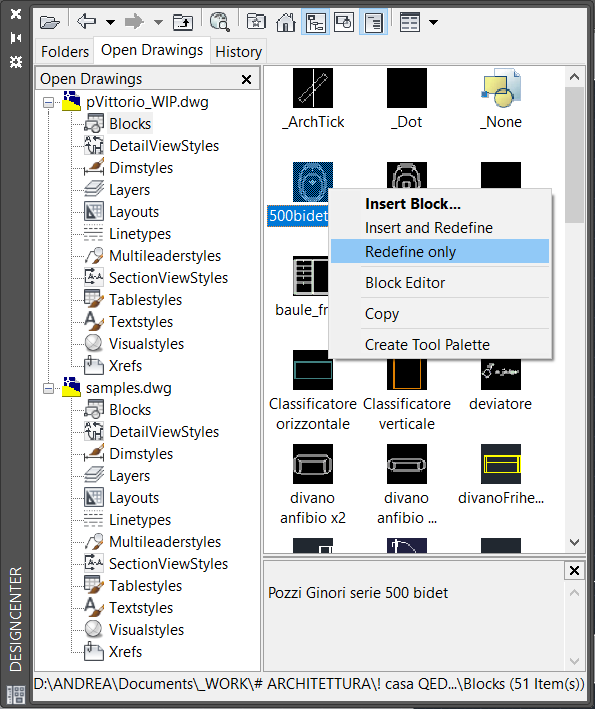595x709 pixels.
Task: Collapse the pVittorio_WIP.dwg tree node
Action: click(x=48, y=102)
